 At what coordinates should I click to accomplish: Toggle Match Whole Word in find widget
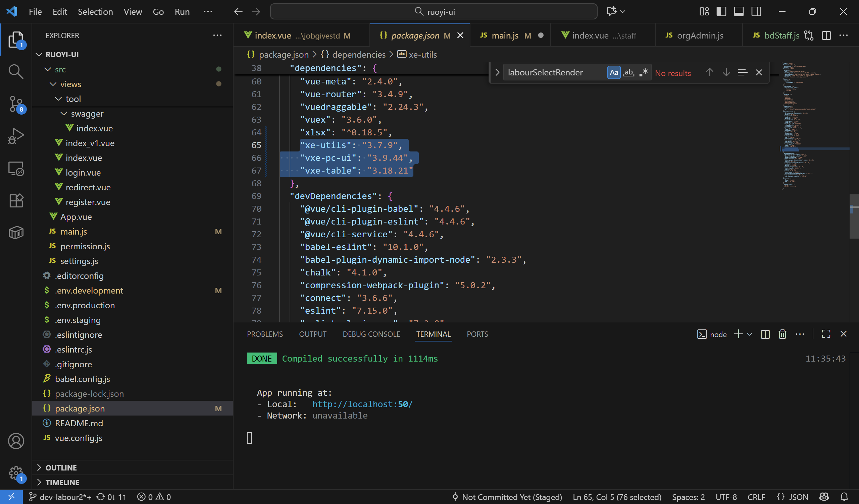pyautogui.click(x=628, y=72)
